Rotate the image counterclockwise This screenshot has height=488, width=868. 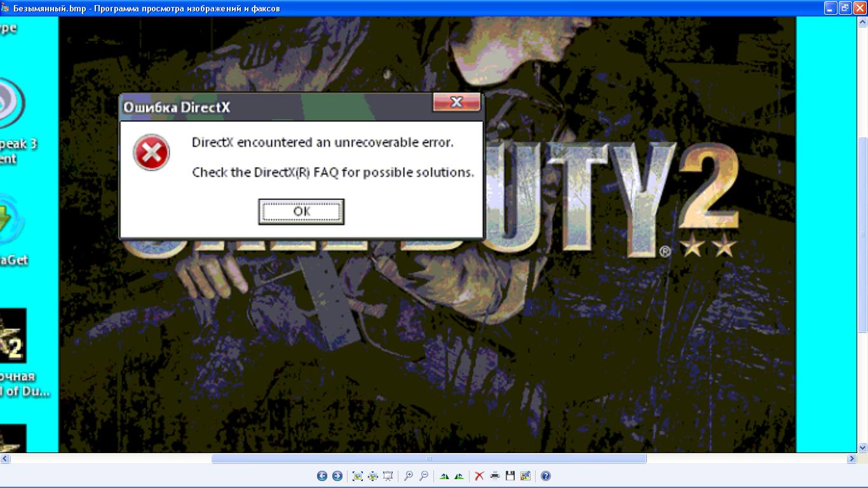pos(459,476)
